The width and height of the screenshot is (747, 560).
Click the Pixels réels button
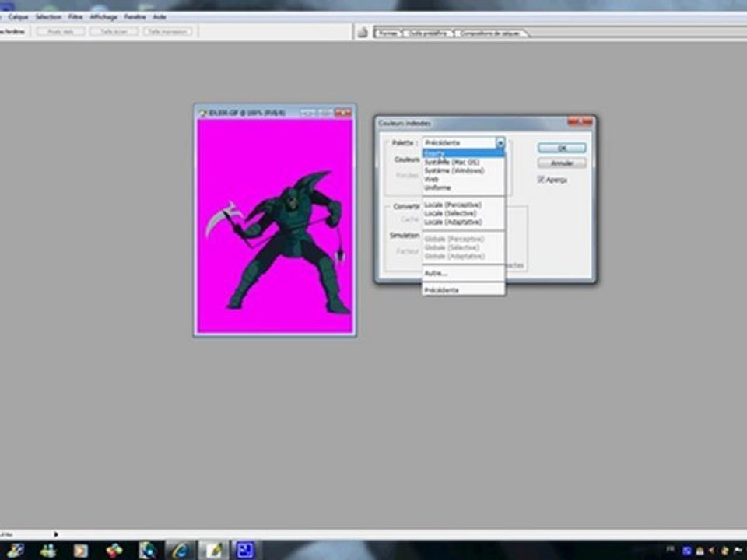[x=61, y=31]
